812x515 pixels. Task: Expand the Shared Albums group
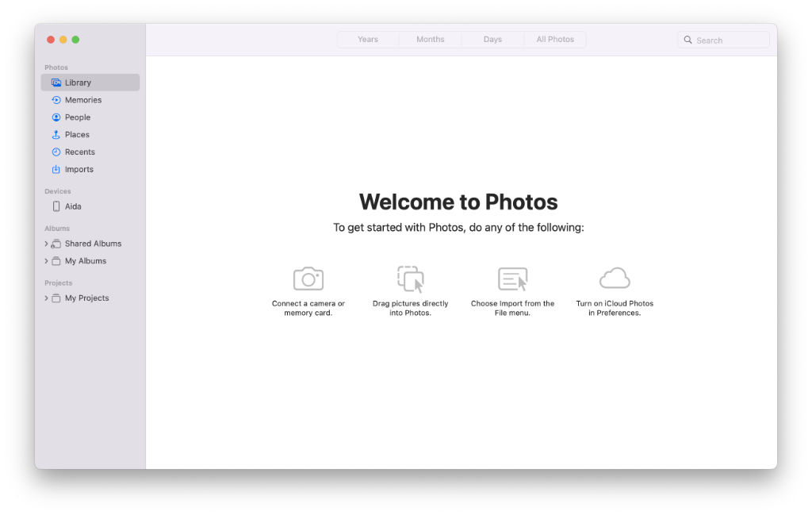47,244
